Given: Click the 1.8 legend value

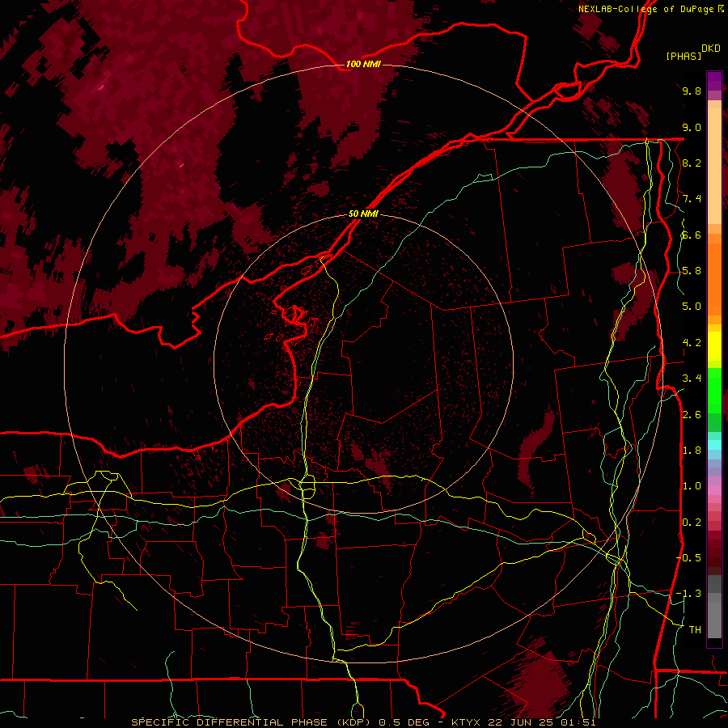Looking at the screenshot, I should coord(692,451).
